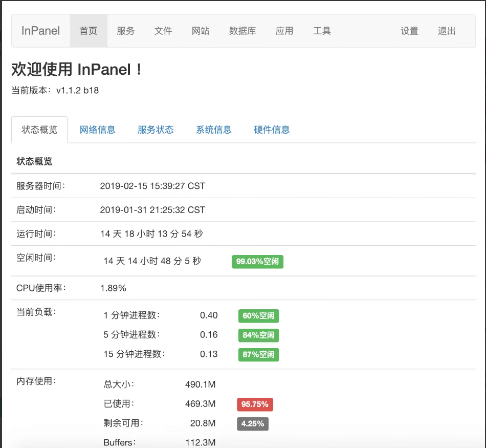This screenshot has width=486, height=448.
Task: Click the 15 分钟进程数 label
Action: (x=134, y=354)
